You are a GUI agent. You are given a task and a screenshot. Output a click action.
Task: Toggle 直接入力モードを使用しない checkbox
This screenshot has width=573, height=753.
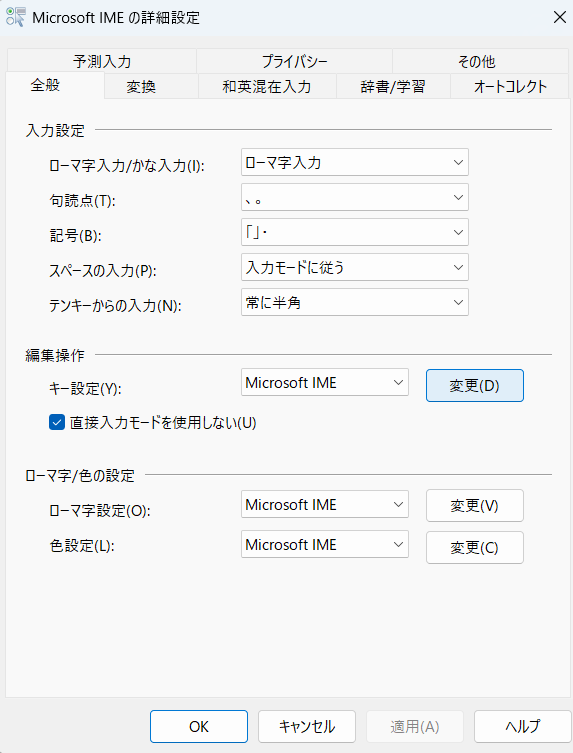(x=57, y=423)
